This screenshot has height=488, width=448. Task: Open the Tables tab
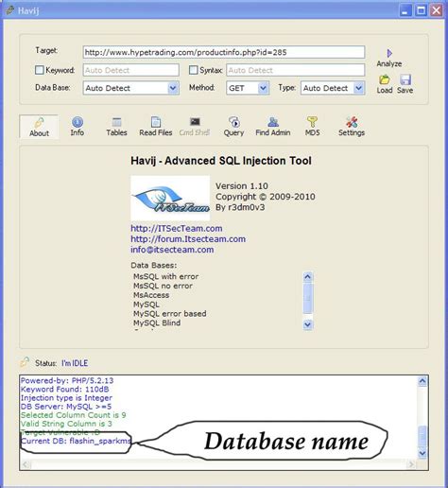(116, 127)
